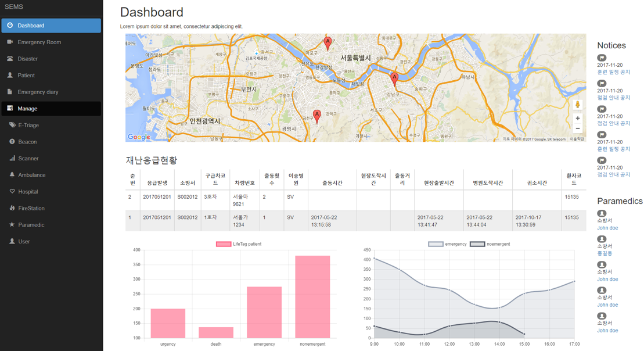Screen dimensions: 644x351
Task: Click the map marker near 강남구
Action: (394, 78)
